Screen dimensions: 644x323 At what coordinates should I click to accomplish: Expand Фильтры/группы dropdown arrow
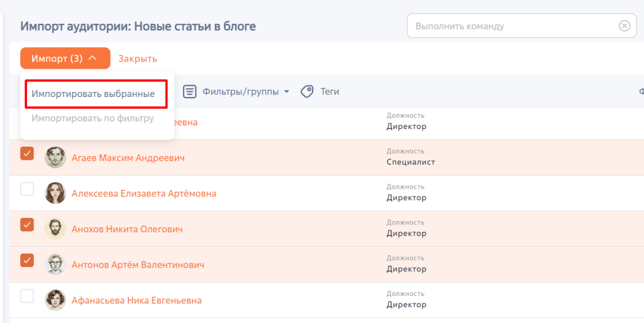(x=287, y=92)
